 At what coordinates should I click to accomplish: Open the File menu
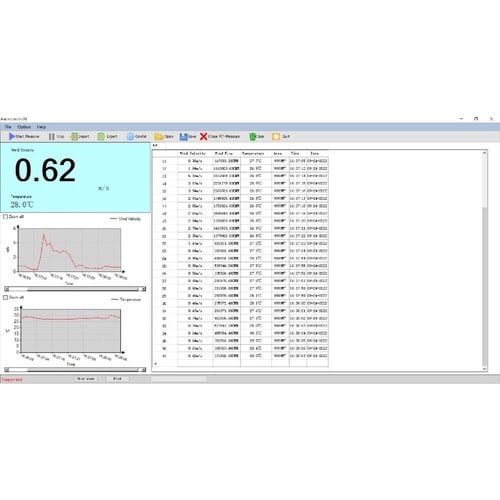8,127
